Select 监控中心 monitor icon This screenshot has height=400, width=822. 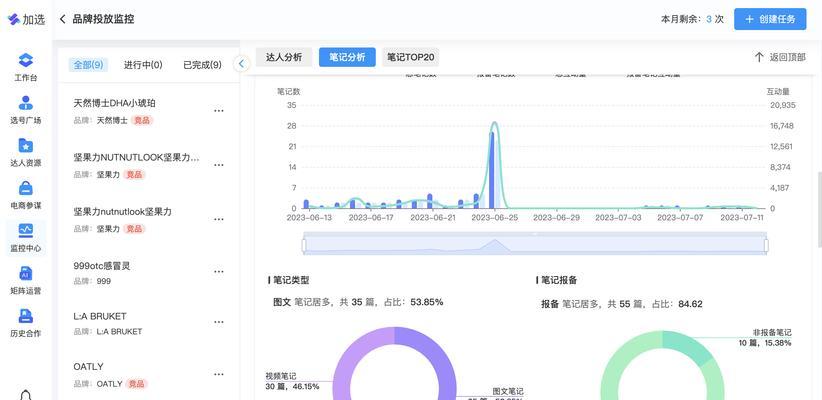tap(26, 230)
